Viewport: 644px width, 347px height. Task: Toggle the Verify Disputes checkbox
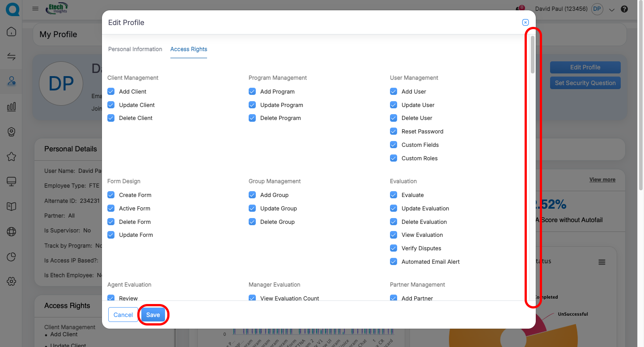pyautogui.click(x=394, y=248)
